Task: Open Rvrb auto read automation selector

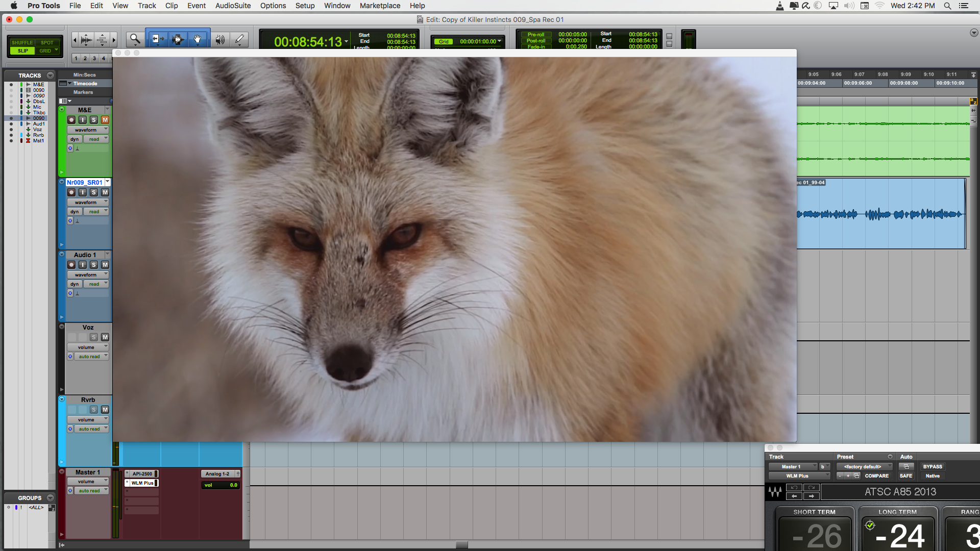Action: (91, 429)
